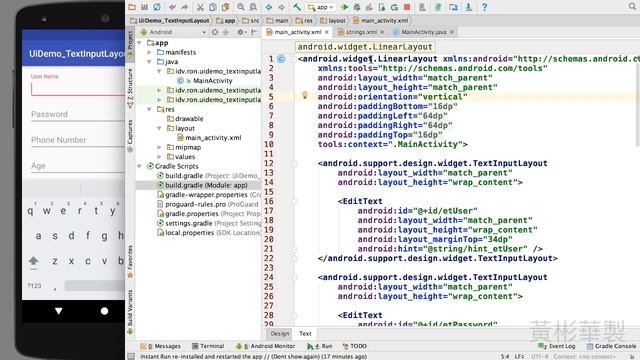Close the strings.xml tab
The height and width of the screenshot is (360, 640).
point(382,32)
